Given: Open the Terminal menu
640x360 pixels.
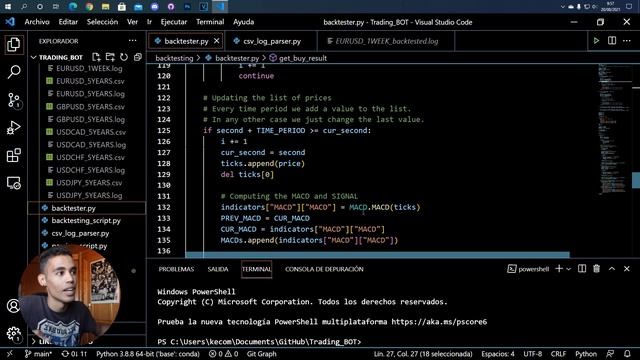Looking at the screenshot, I should [210, 22].
